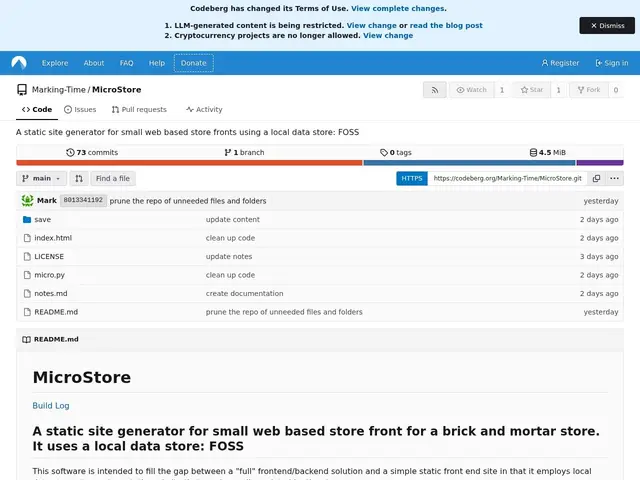
Task: Open About in the navbar
Action: tap(94, 63)
